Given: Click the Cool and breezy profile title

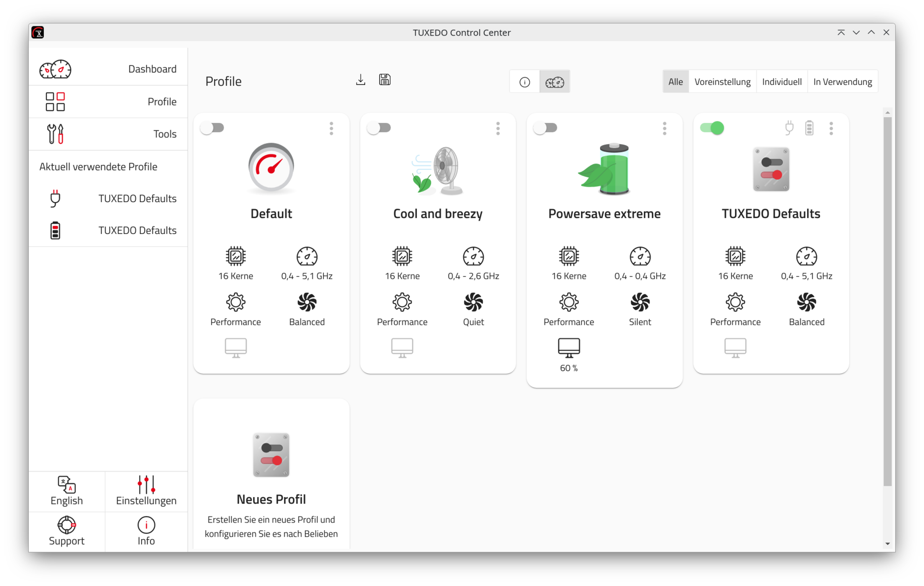Looking at the screenshot, I should point(438,213).
